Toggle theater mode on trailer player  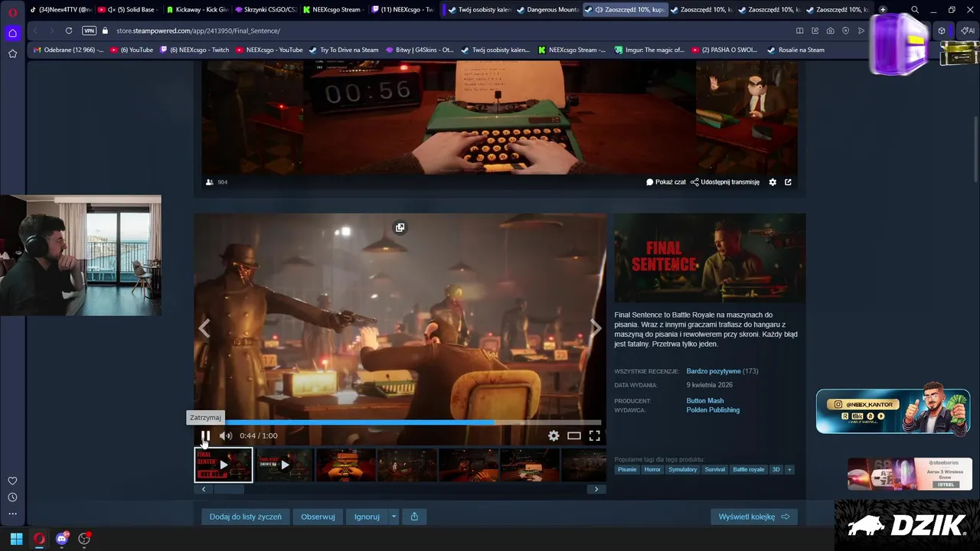(574, 435)
